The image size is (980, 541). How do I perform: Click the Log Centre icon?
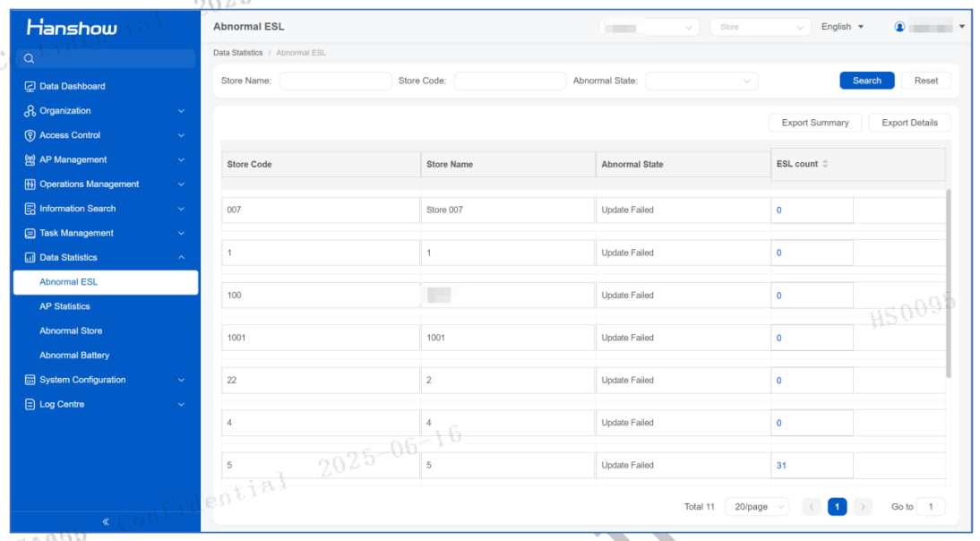click(x=30, y=404)
